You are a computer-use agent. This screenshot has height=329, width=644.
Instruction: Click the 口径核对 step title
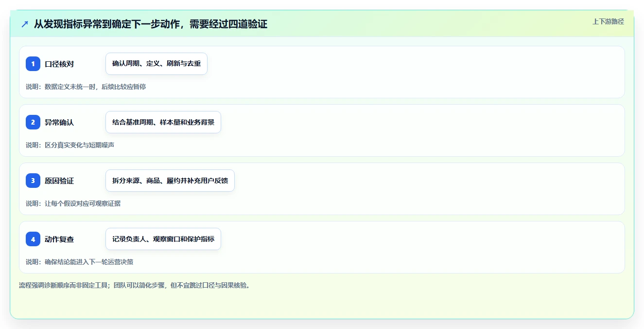click(59, 64)
